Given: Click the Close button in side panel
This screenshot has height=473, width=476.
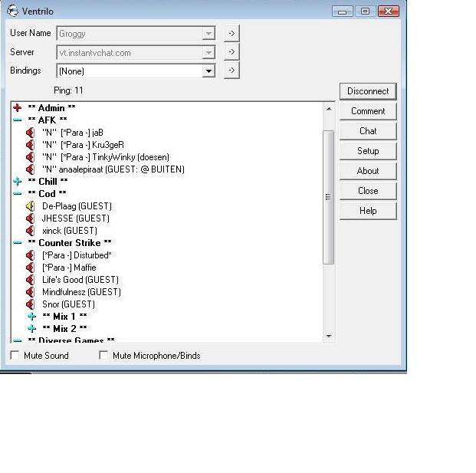Looking at the screenshot, I should [368, 191].
